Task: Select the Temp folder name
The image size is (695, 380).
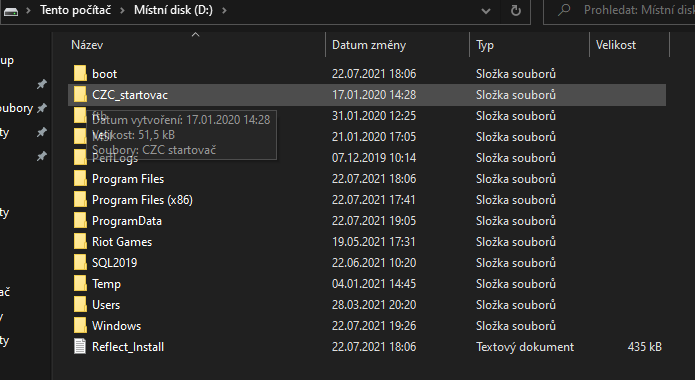Action: click(x=106, y=284)
